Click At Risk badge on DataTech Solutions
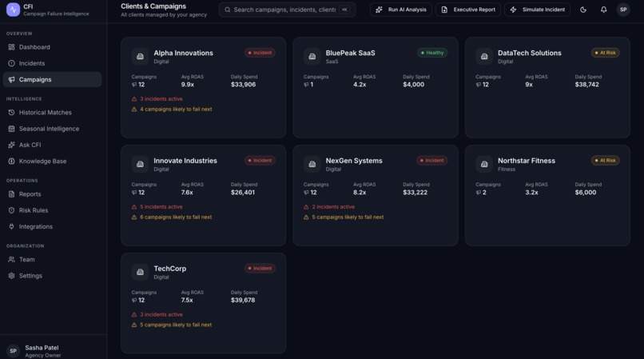644x359 pixels. 606,53
